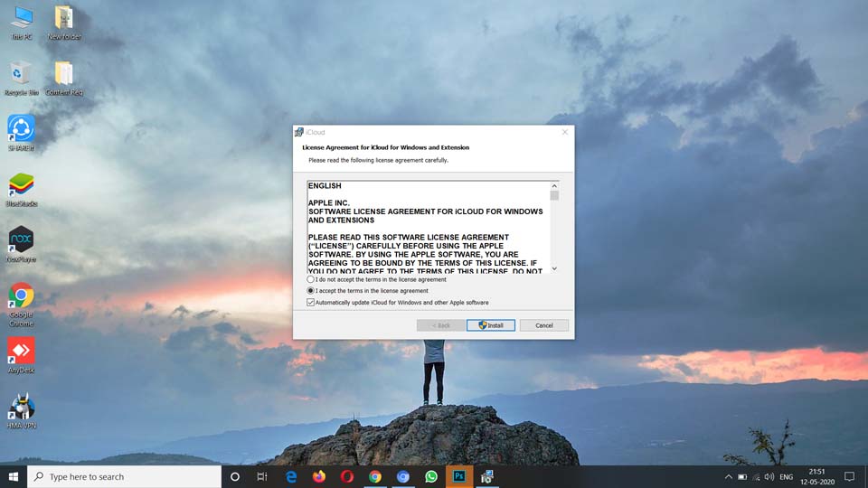Open the notification center icon
Viewport: 868px width, 488px height.
pos(849,477)
